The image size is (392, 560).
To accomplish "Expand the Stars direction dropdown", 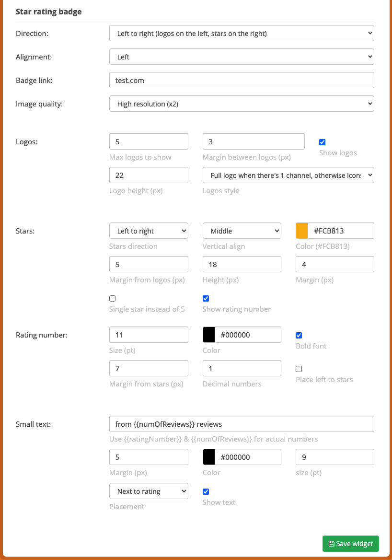I will 149,231.
